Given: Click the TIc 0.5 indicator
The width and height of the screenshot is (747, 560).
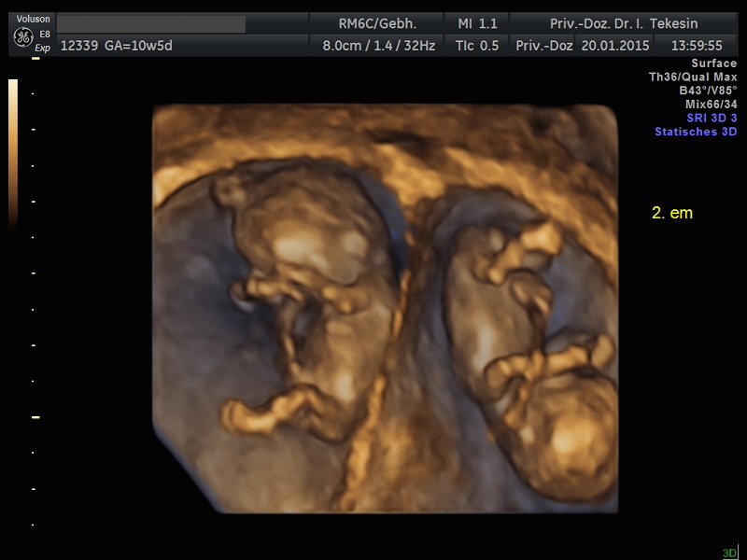Looking at the screenshot, I should [x=477, y=45].
